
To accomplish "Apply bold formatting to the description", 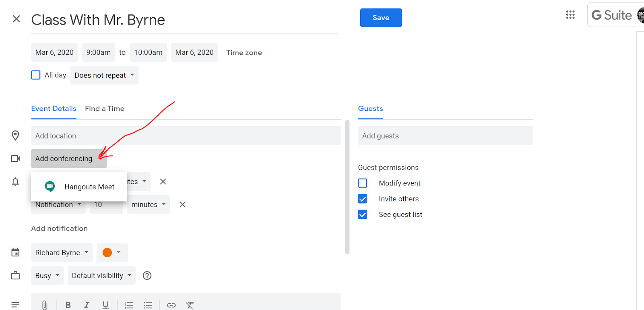I will tap(68, 305).
